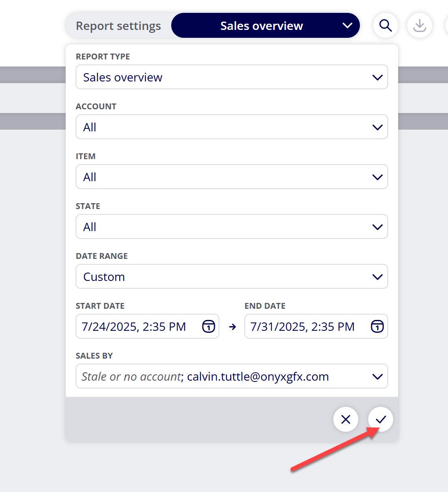Click the arrow between start and end dates
The width and height of the screenshot is (448, 492).
point(232,327)
